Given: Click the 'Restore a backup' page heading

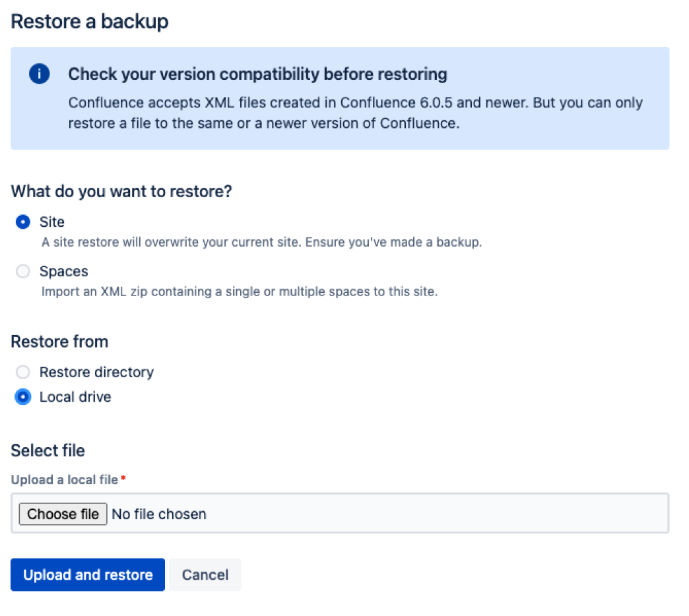Looking at the screenshot, I should [x=90, y=22].
